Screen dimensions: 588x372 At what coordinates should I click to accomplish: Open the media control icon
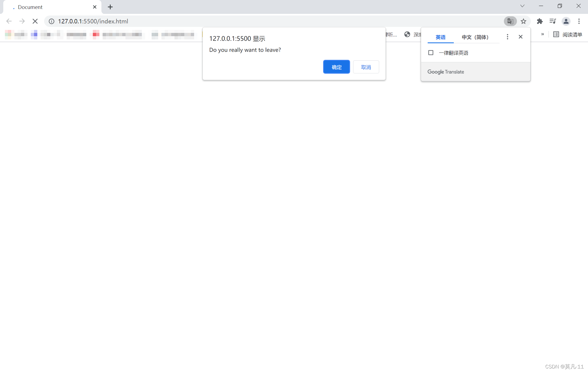point(553,21)
